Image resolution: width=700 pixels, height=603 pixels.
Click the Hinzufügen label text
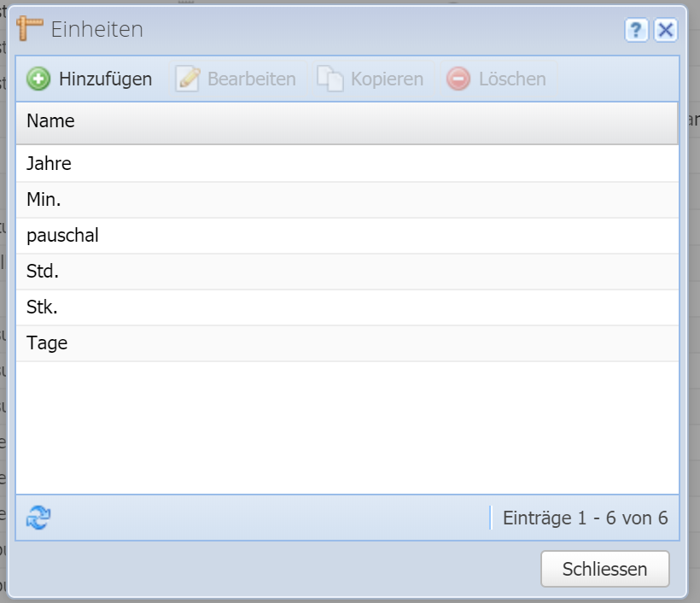[105, 79]
